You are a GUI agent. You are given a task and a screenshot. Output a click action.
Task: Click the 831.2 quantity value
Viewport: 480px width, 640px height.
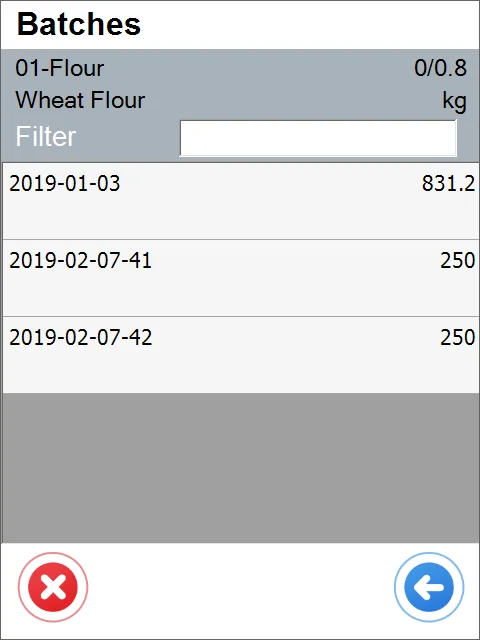coord(448,184)
